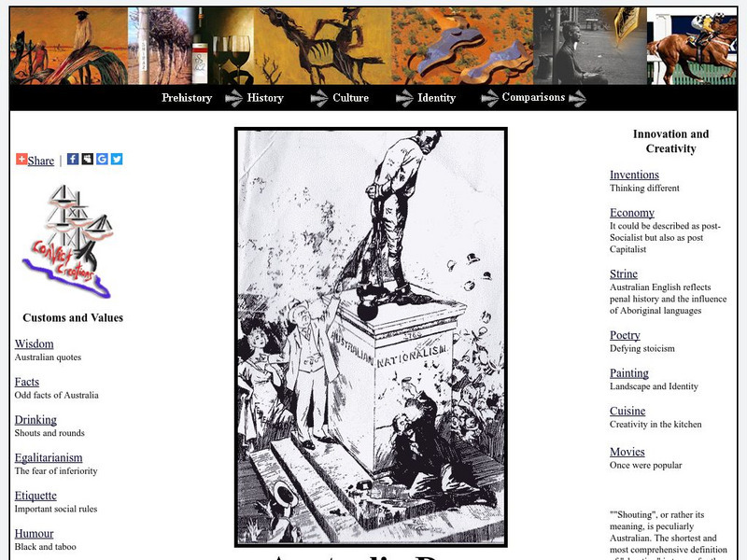Open the Culture menu item
Image resolution: width=747 pixels, height=560 pixels.
click(351, 98)
